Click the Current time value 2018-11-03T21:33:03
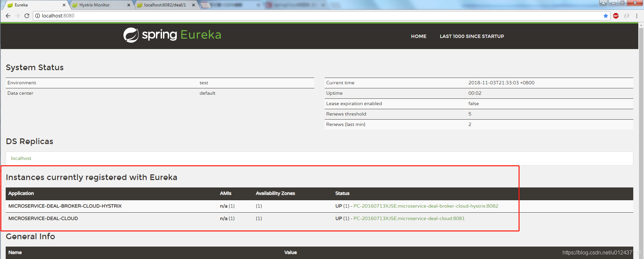 (x=501, y=83)
